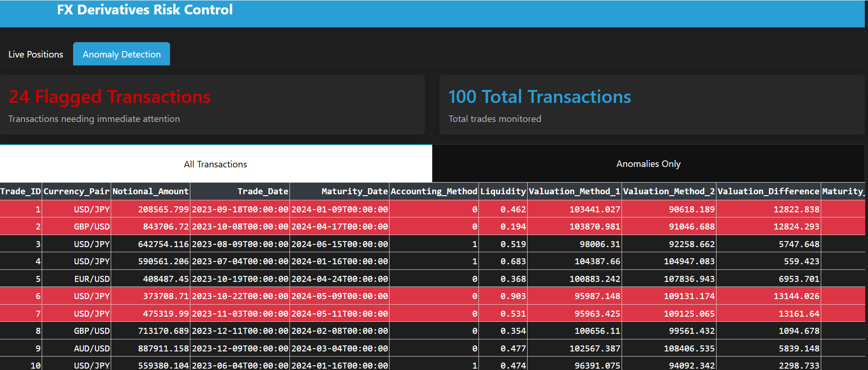Click valuation difference 13161.64
Screen dimensions: 868x370
(x=768, y=313)
